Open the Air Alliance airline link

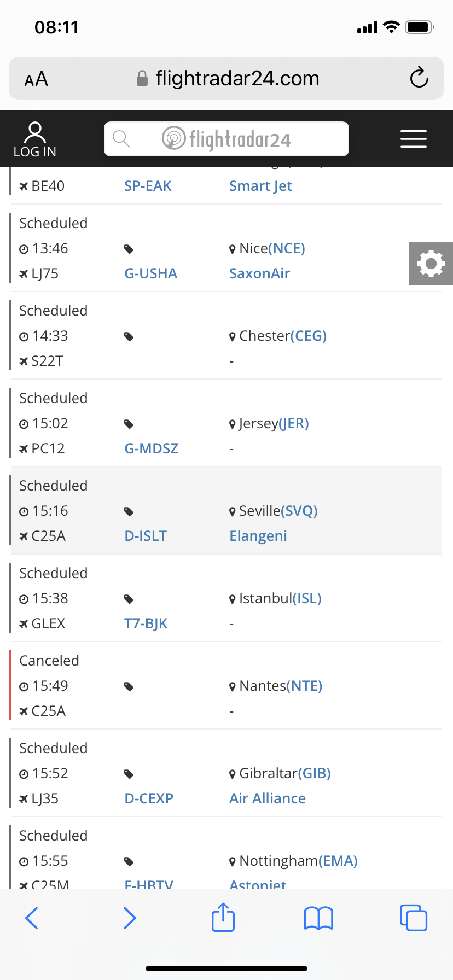click(x=268, y=798)
